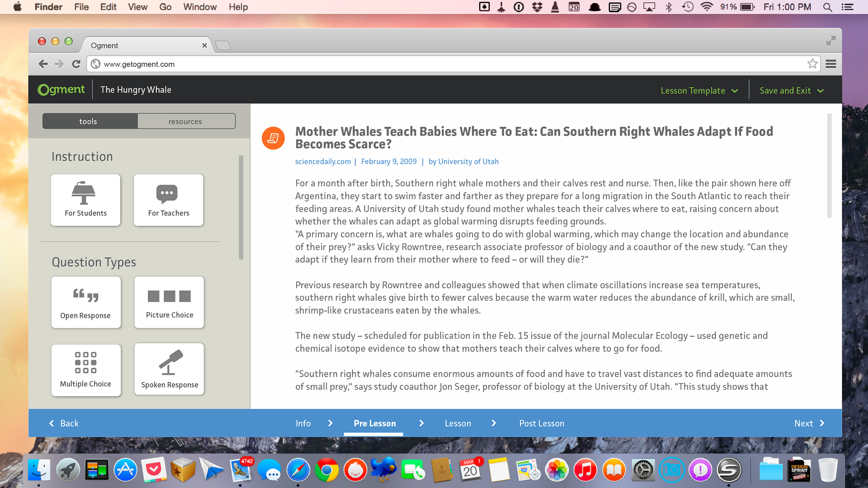Click the Next button in bottom bar
Screen dimensions: 868x488
coord(809,423)
